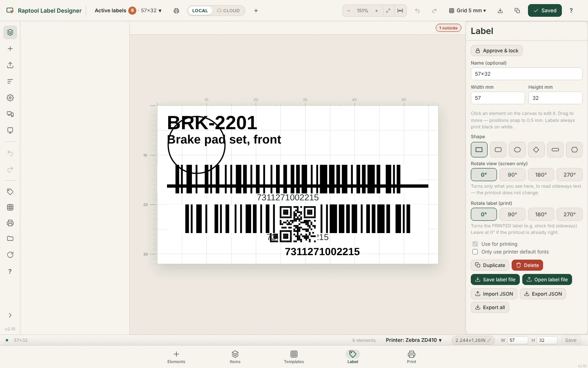588x368 pixels.
Task: Switch to CLOUD storage mode
Action: coord(228,11)
